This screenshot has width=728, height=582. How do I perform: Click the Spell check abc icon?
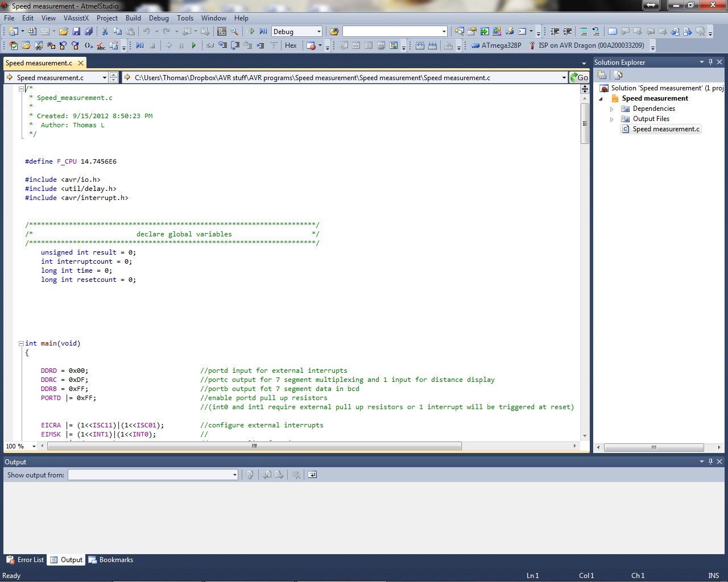point(101,45)
